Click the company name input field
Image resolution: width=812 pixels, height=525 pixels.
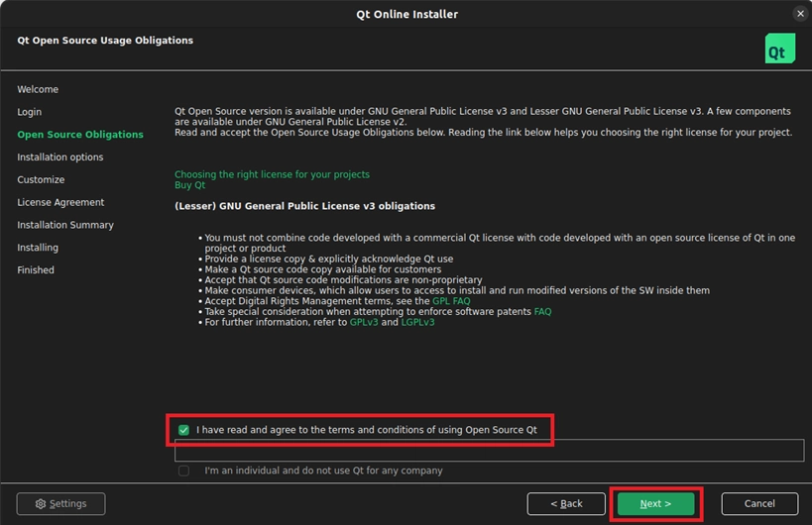pos(489,451)
